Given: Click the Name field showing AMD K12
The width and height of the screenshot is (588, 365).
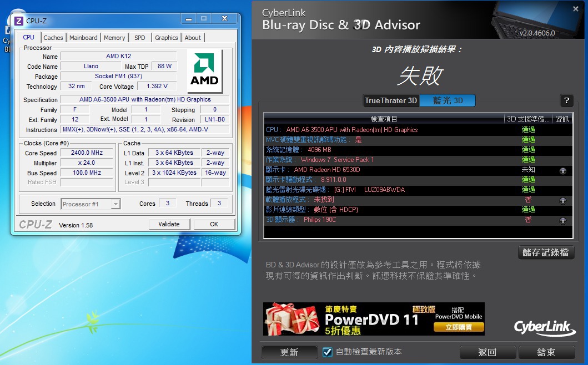Looking at the screenshot, I should pos(118,56).
